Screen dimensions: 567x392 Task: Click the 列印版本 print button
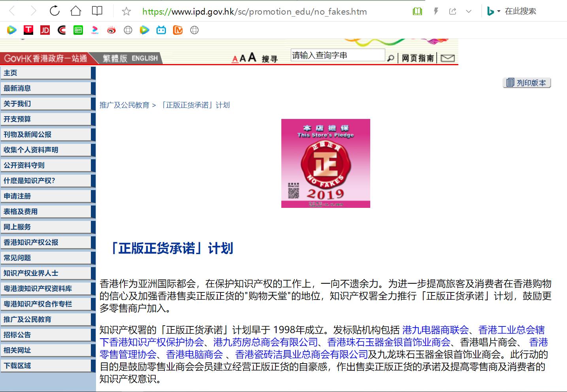[527, 83]
